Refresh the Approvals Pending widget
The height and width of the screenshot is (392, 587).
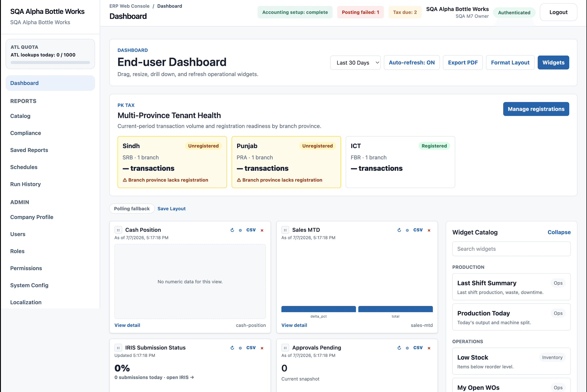pos(399,348)
